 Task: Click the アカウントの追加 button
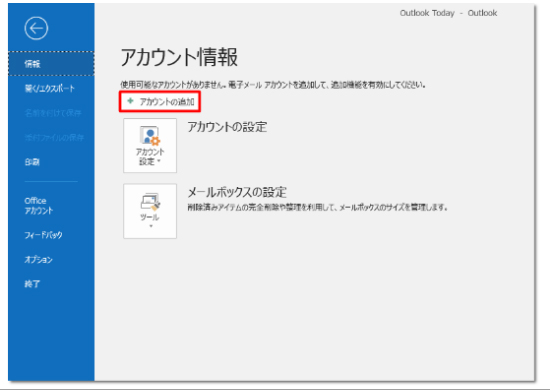160,101
